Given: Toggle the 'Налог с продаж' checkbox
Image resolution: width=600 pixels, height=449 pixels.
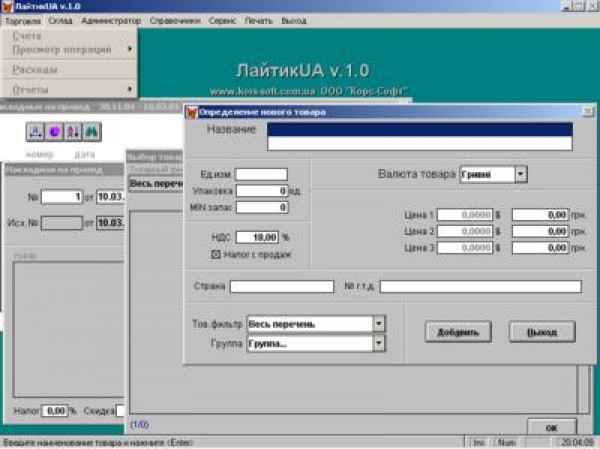Looking at the screenshot, I should point(216,254).
